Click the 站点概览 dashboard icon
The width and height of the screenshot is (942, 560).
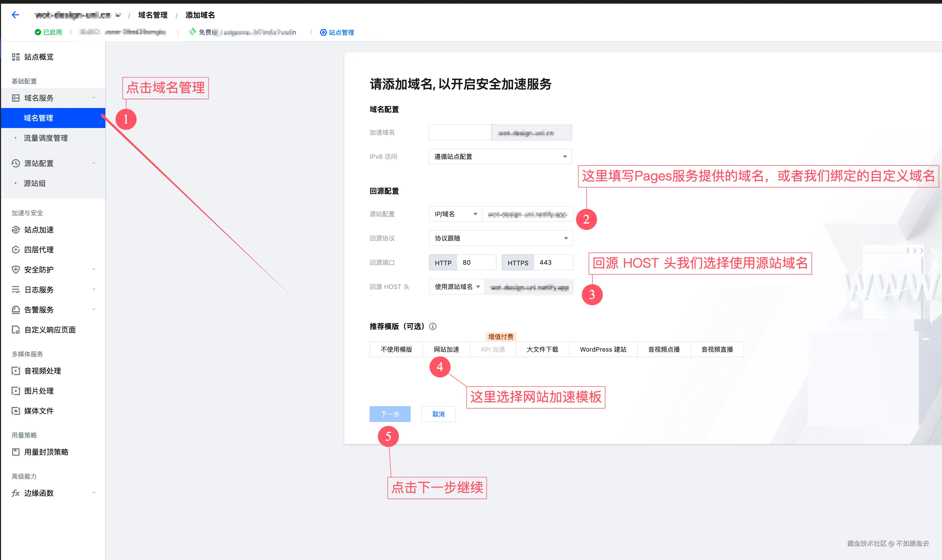click(x=16, y=57)
